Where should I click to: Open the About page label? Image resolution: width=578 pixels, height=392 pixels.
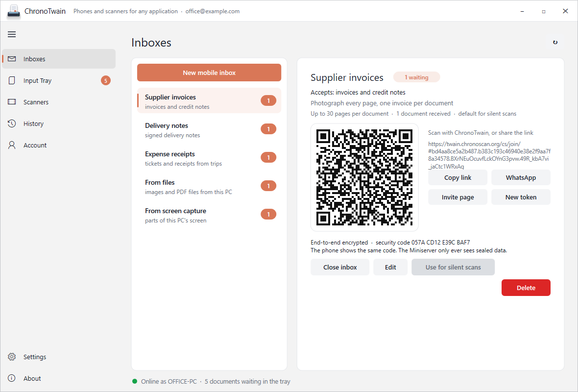pyautogui.click(x=32, y=378)
